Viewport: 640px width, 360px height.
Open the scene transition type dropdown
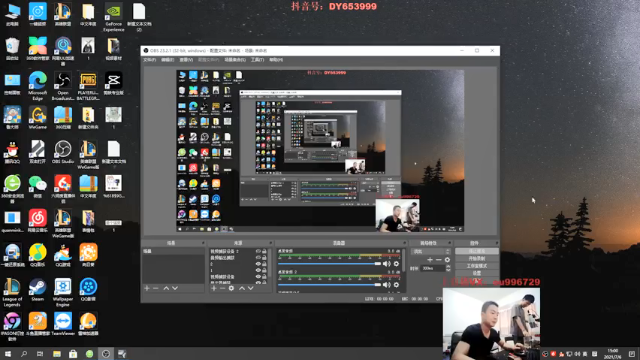(x=431, y=251)
